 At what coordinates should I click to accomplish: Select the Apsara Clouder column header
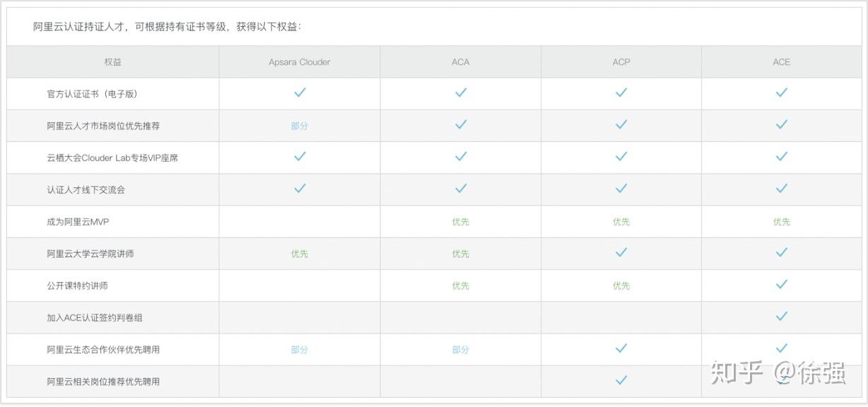pyautogui.click(x=300, y=62)
